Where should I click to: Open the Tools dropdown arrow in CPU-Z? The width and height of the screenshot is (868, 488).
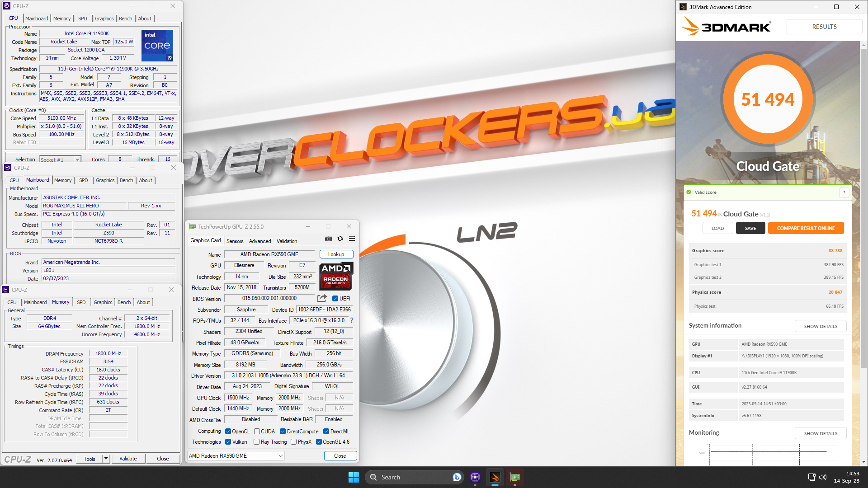click(106, 459)
